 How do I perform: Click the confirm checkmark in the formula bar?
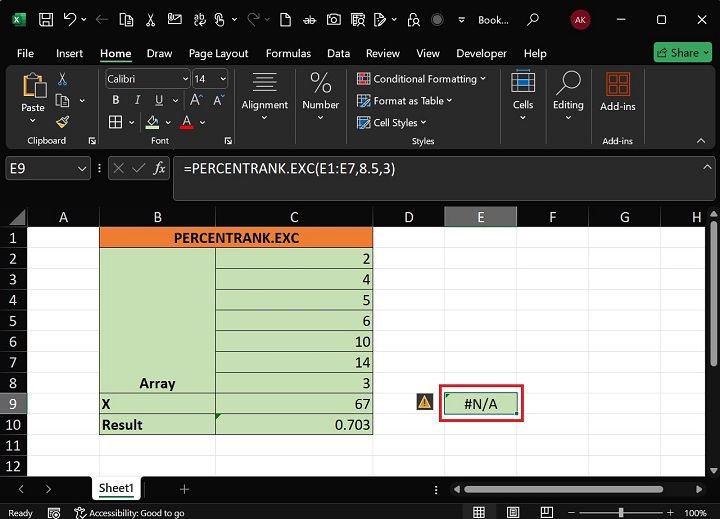[x=139, y=169]
